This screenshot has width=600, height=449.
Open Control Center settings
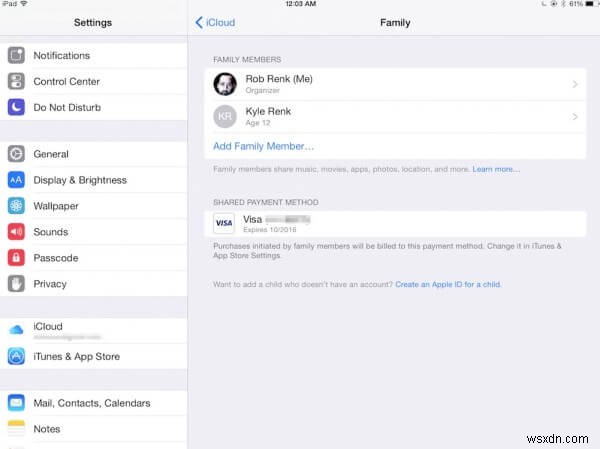94,82
